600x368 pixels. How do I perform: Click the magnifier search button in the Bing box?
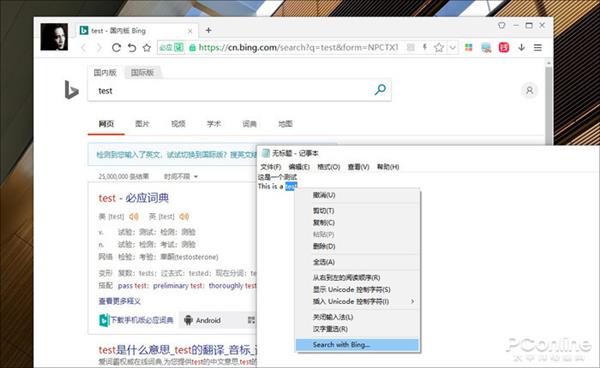[x=380, y=90]
